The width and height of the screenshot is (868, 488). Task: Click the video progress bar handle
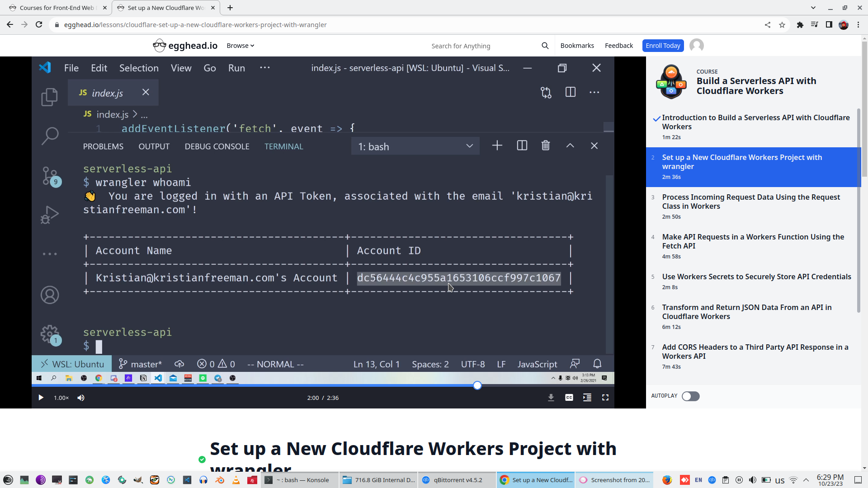click(x=477, y=385)
